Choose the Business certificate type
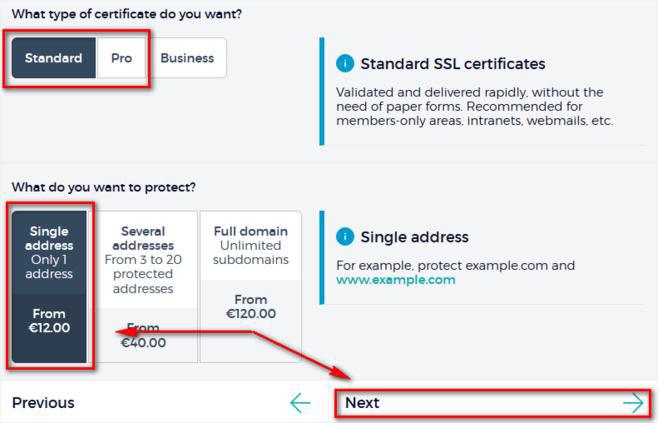 click(x=187, y=58)
